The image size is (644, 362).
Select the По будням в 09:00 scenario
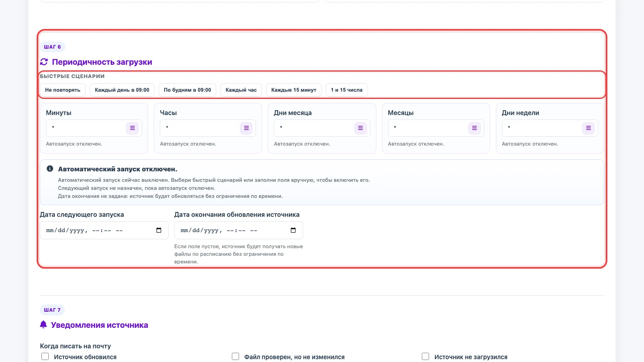tap(188, 90)
